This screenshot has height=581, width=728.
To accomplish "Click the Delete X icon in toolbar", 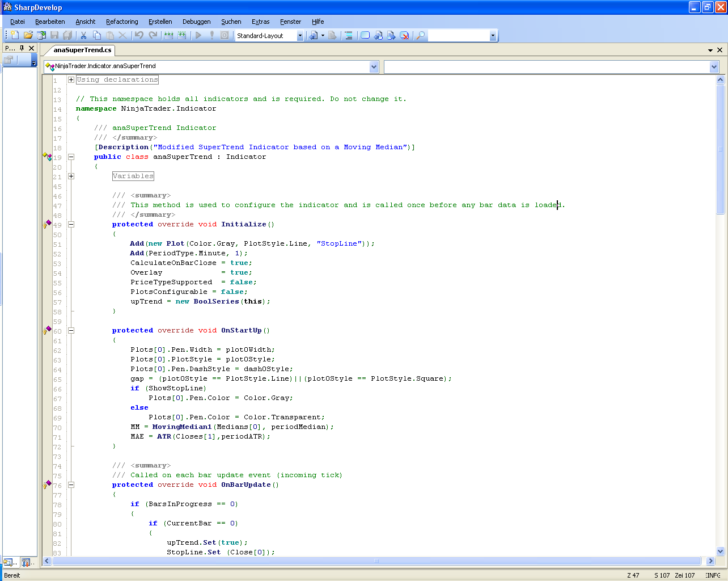I will 122,35.
